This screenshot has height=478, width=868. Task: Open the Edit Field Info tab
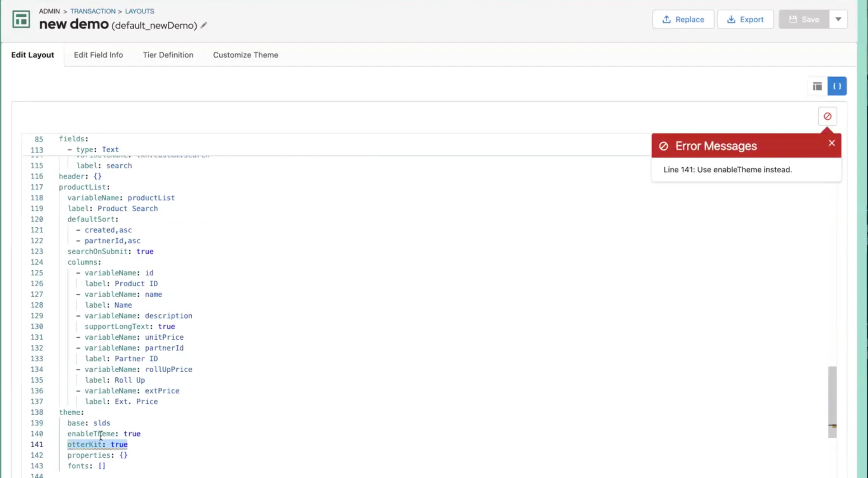click(98, 55)
